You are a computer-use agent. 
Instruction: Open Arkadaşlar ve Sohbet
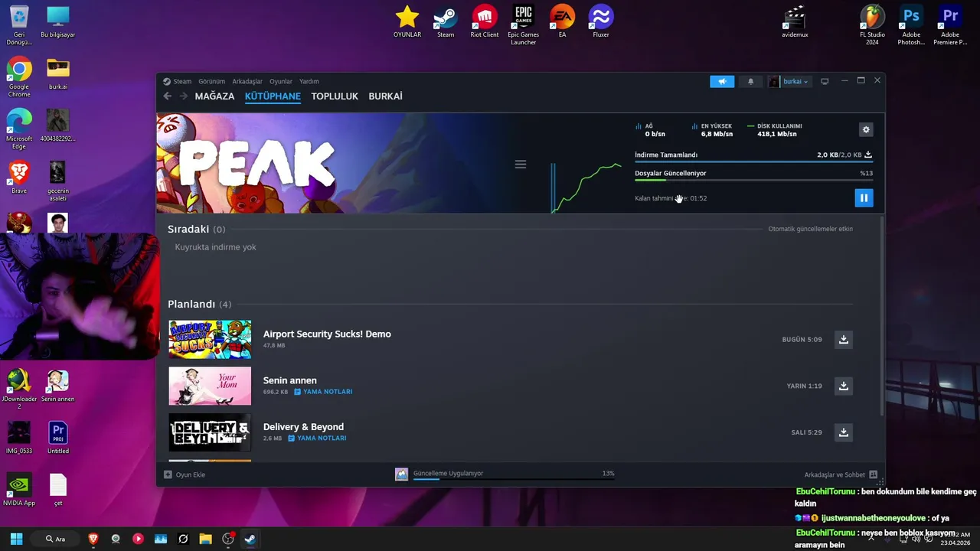tap(841, 474)
